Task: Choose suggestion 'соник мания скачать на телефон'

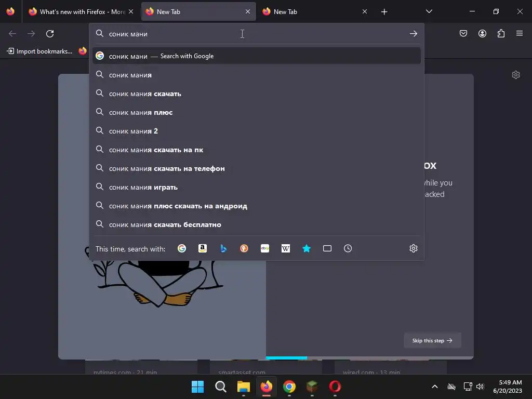Action: point(257,168)
